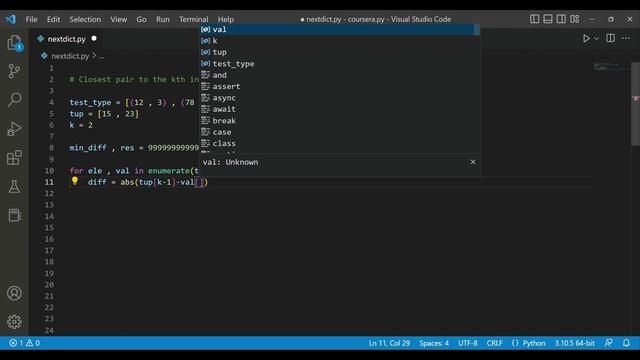
Task: Expand run options dropdown arrow
Action: 596,38
